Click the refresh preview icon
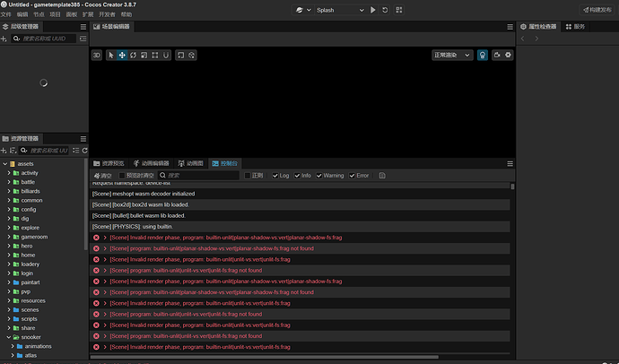Screen dimensions: 619x364 [x=385, y=10]
